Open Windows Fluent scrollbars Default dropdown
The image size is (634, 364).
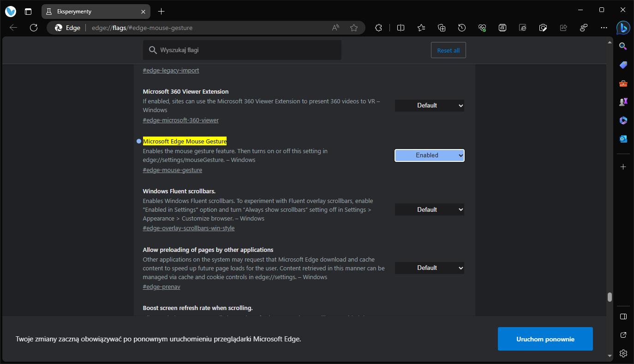point(430,209)
